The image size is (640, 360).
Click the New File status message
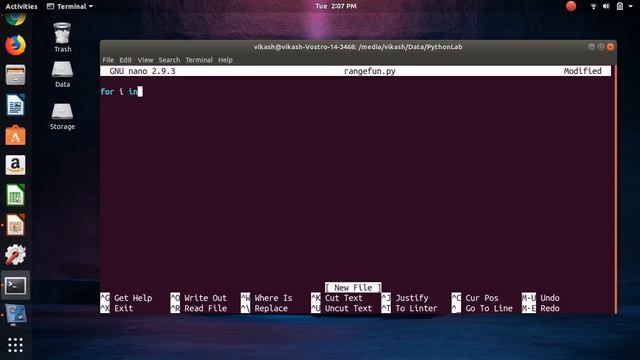point(353,287)
